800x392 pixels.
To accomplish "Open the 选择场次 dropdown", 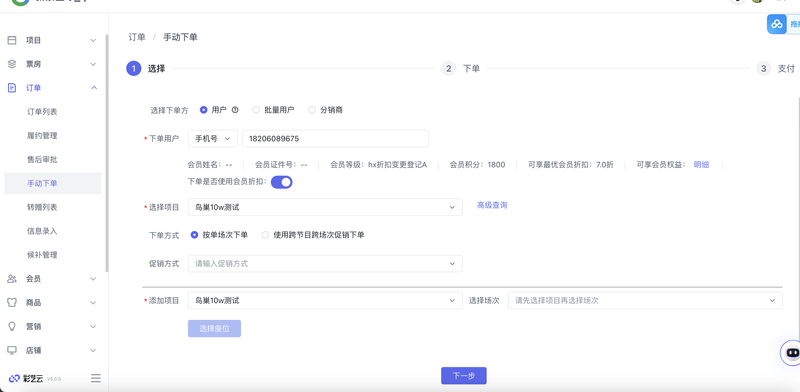I will (645, 301).
